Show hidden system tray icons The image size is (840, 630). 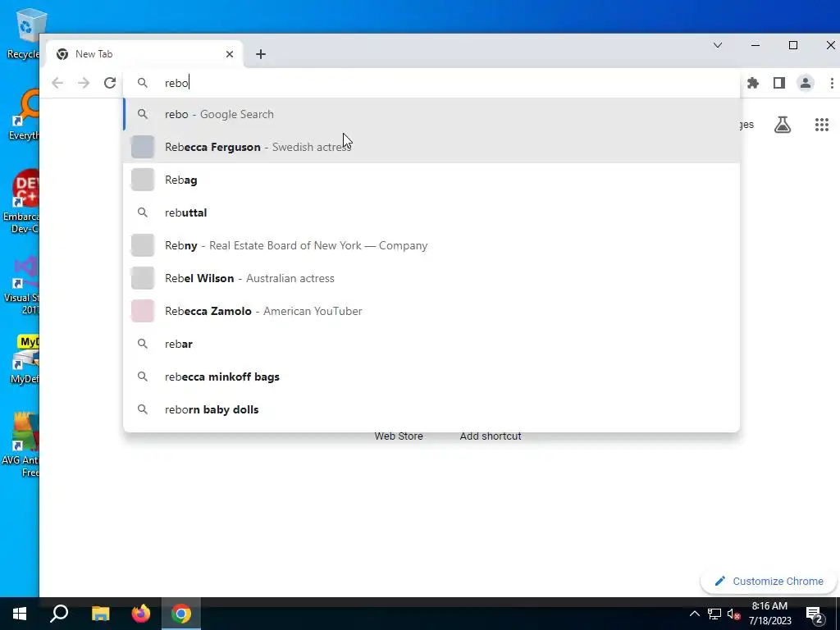tap(694, 614)
